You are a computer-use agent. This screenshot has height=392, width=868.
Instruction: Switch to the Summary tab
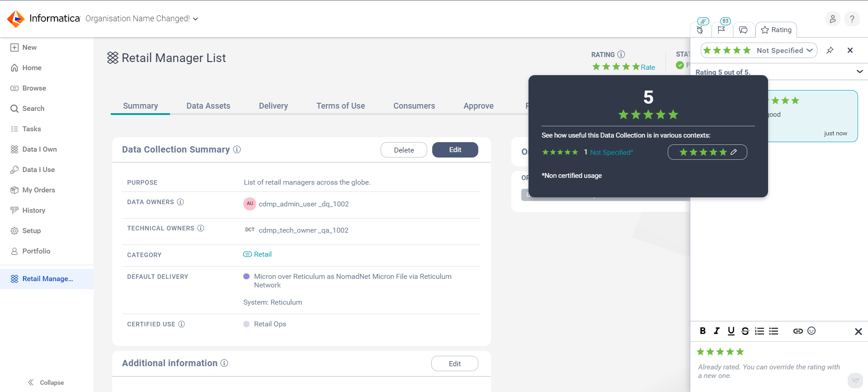coord(141,106)
